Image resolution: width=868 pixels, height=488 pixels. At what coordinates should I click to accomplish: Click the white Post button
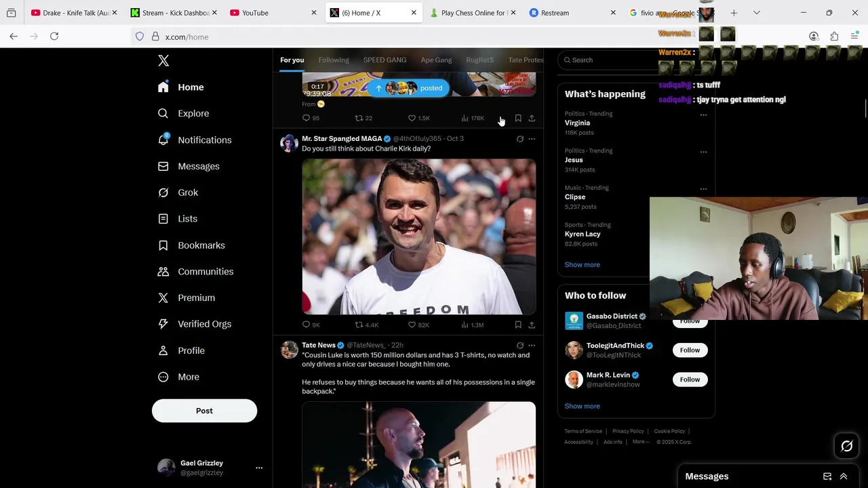pyautogui.click(x=204, y=411)
